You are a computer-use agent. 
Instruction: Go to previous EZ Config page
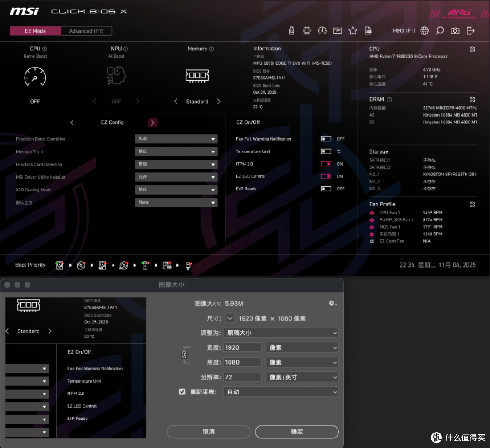(x=72, y=122)
